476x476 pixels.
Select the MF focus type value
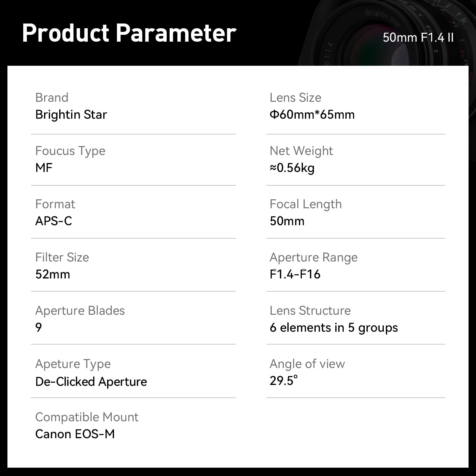(44, 168)
